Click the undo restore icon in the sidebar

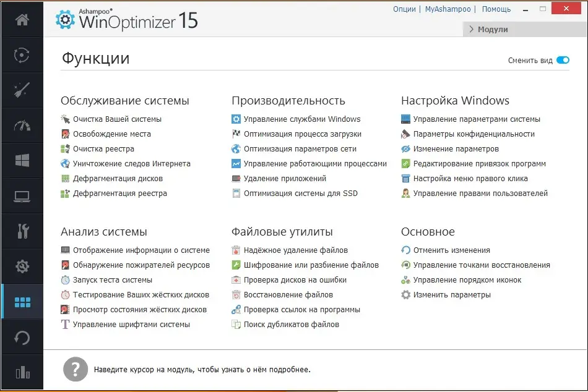[x=22, y=336]
